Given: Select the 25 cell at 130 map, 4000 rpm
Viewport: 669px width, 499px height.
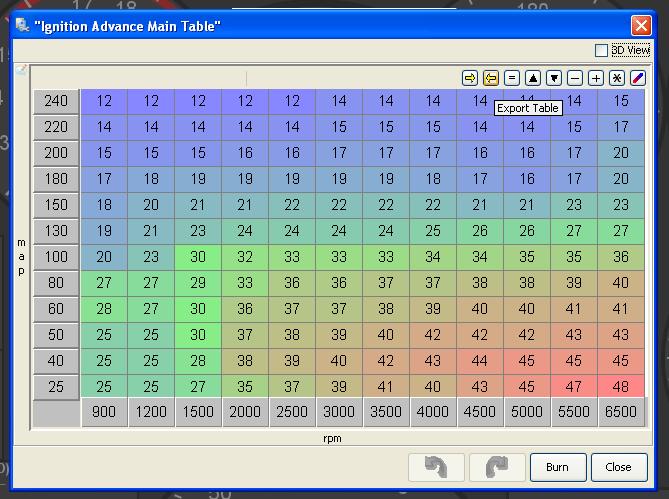Looking at the screenshot, I should 433,231.
